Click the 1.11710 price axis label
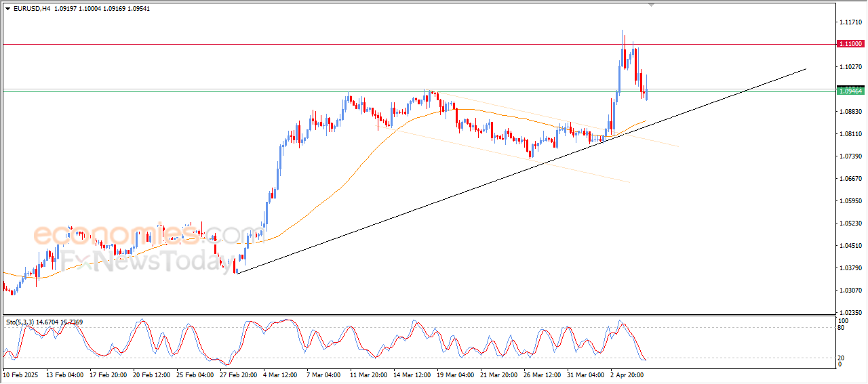The image size is (868, 384). coord(850,22)
